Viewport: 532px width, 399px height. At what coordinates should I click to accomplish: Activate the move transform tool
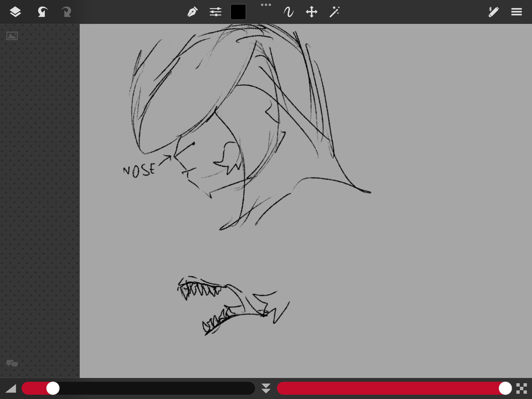click(x=312, y=12)
